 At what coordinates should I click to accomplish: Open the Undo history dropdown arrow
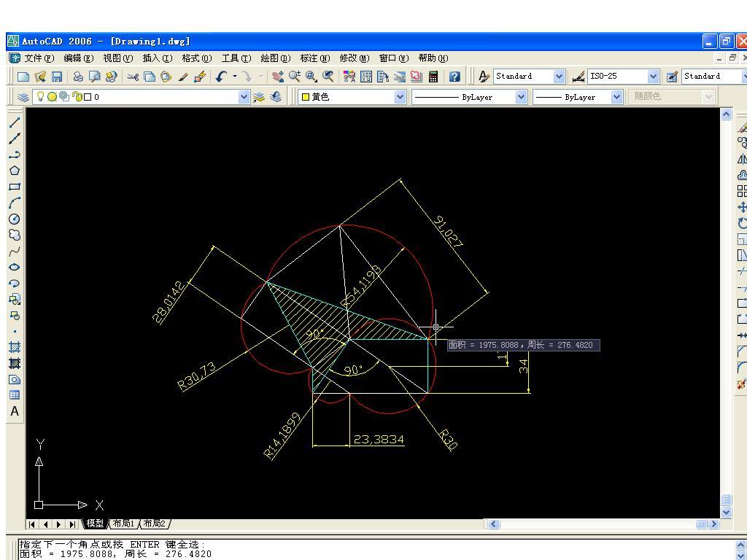[x=235, y=77]
